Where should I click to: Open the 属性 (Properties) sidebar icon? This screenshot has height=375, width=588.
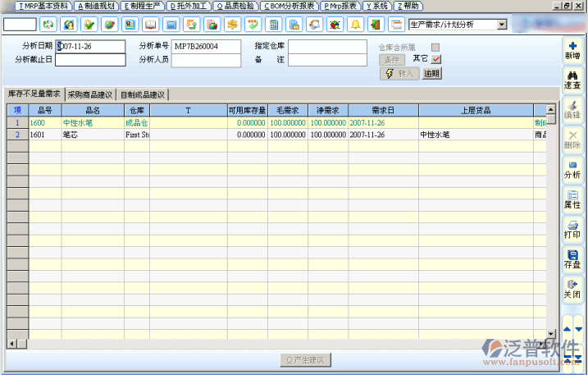tap(572, 199)
